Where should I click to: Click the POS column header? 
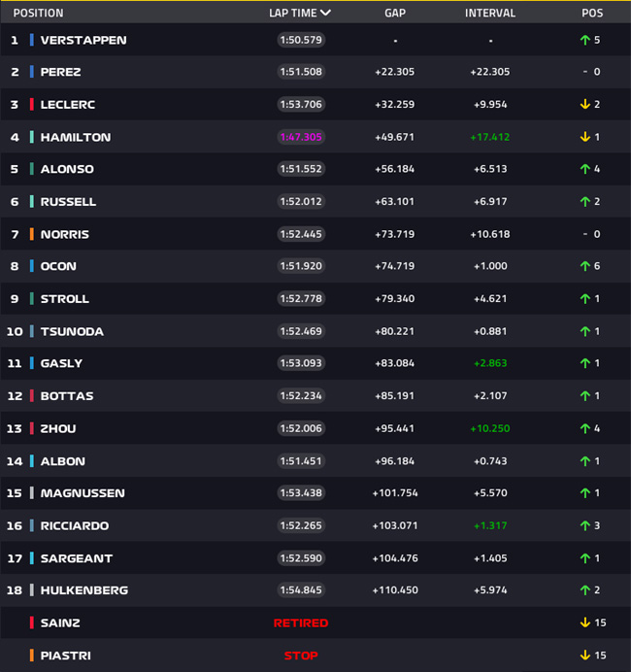[x=592, y=13]
